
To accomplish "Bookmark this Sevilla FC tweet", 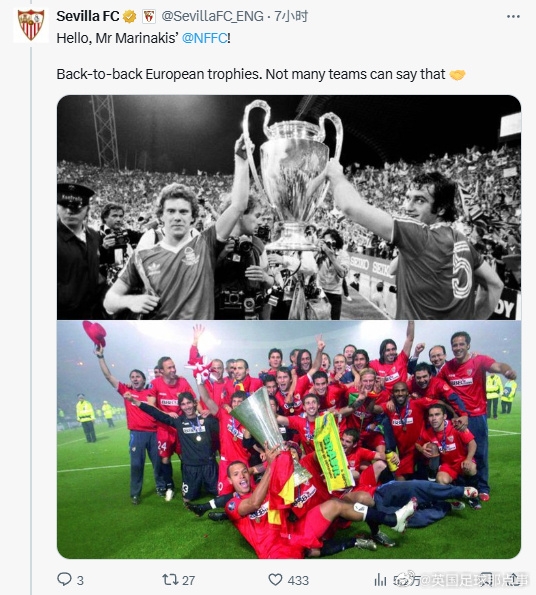I will coord(486,579).
